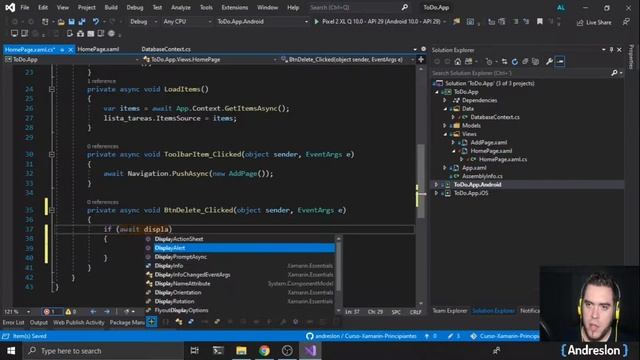Screen dimensions: 640x360
Task: Select AddPage.xaml in Solution Explorer
Action: pyautogui.click(x=489, y=142)
